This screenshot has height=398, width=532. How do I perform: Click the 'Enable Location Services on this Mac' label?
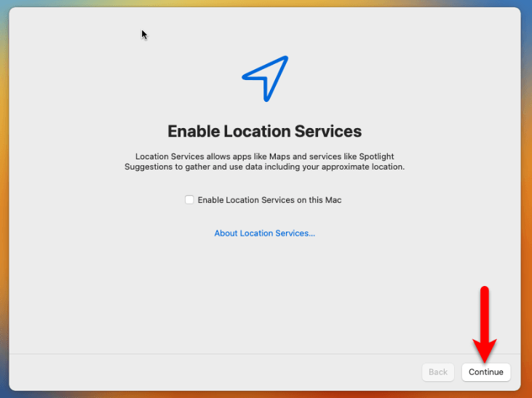click(x=269, y=200)
